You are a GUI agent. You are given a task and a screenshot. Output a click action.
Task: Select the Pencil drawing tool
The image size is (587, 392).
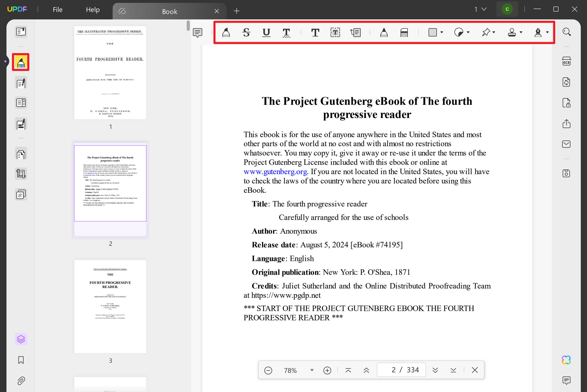coord(384,32)
